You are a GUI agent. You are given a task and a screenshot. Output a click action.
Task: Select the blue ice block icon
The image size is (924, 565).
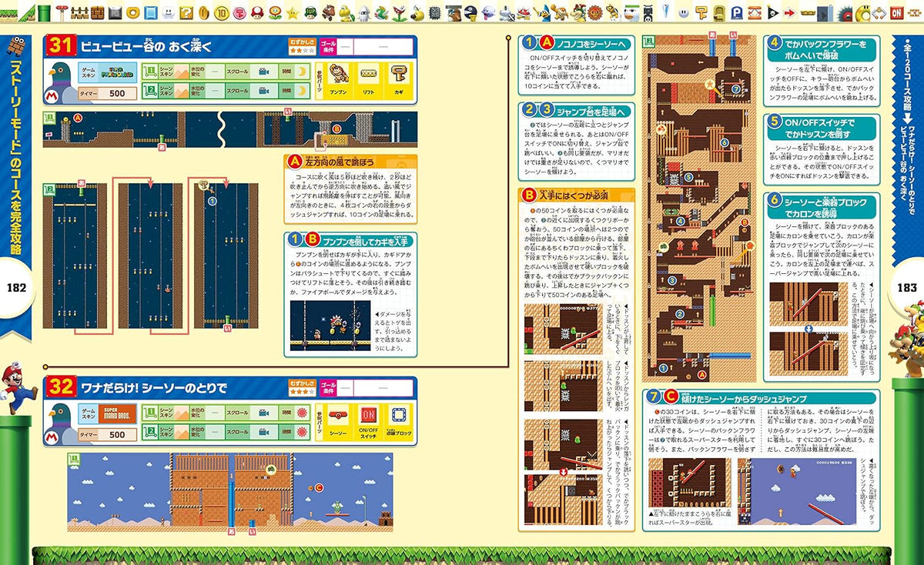point(151,13)
